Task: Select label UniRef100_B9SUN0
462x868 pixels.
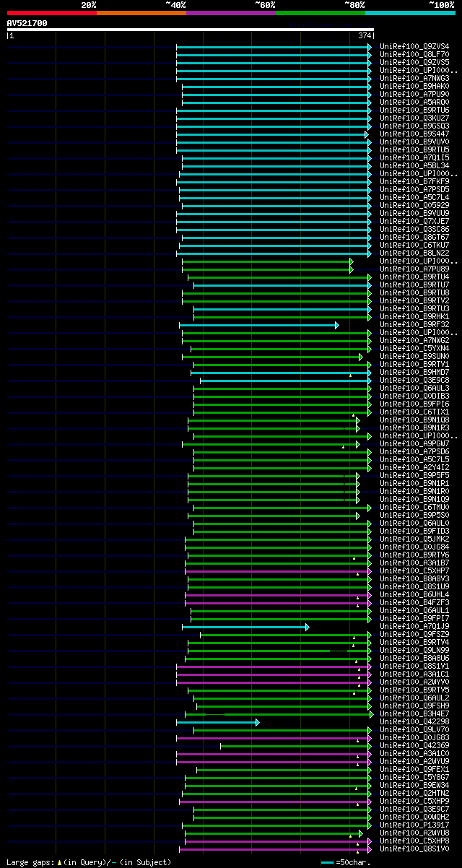Action: click(x=414, y=356)
